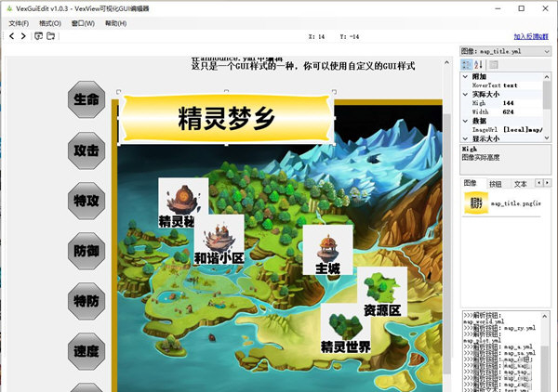
Task: Click the forward arrow in toolbar
Action: (x=23, y=36)
